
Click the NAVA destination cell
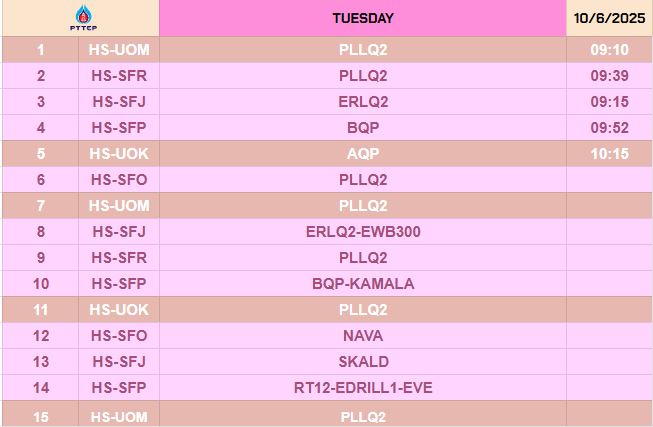363,336
